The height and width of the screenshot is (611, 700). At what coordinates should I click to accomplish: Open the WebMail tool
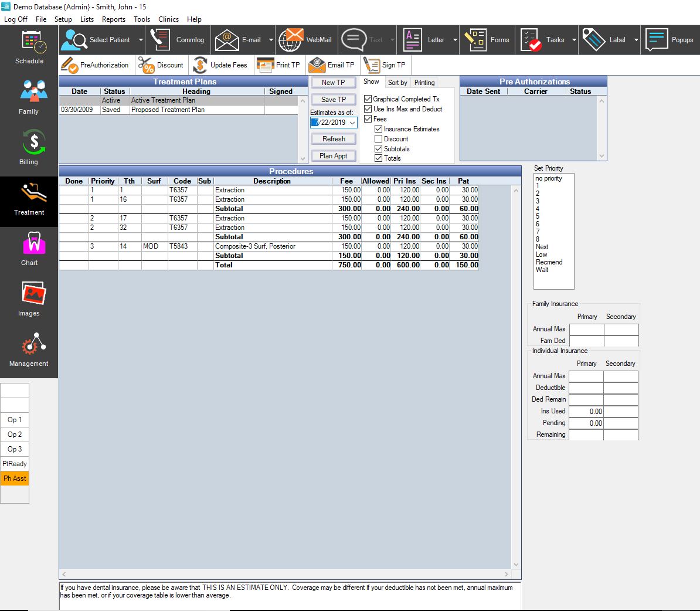pyautogui.click(x=305, y=39)
